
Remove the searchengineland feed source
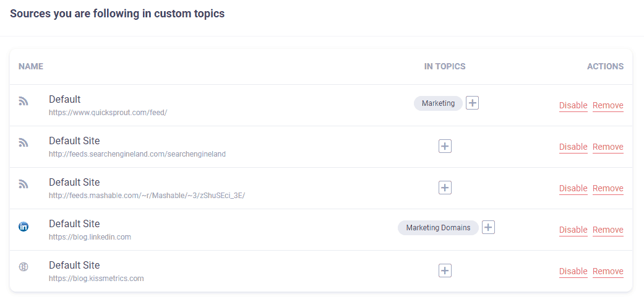tap(608, 147)
